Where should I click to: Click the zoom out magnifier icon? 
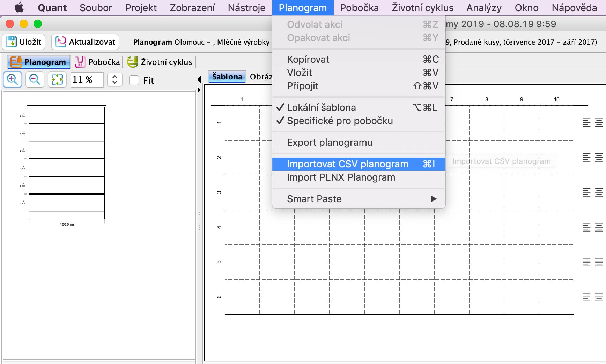[x=35, y=80]
